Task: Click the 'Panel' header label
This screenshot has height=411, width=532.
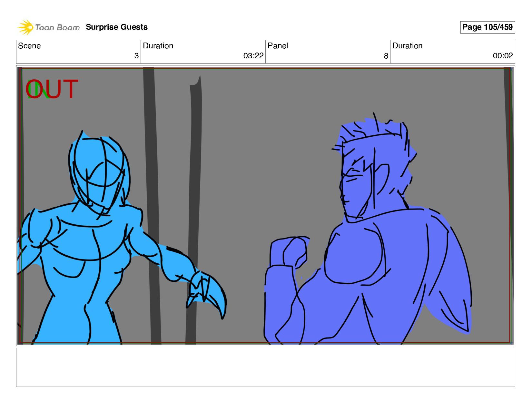Action: (x=278, y=46)
